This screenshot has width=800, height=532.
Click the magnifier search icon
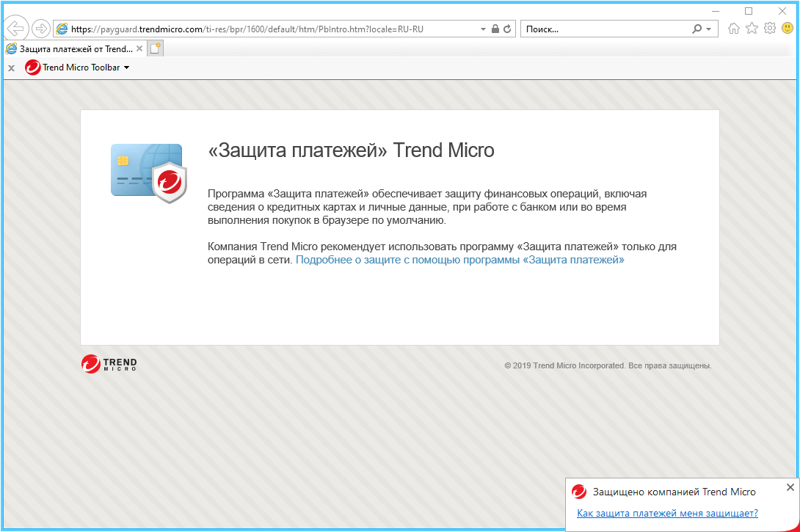coord(697,29)
